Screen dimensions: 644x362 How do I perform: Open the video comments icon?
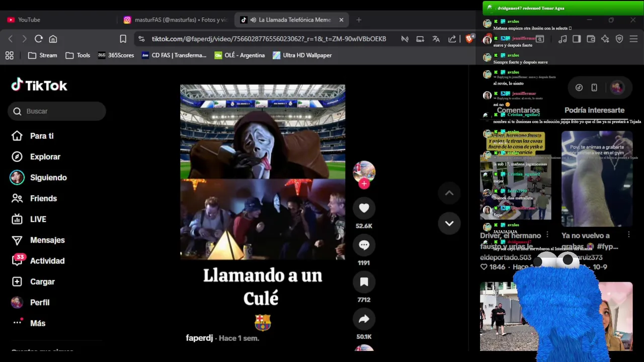click(x=364, y=245)
